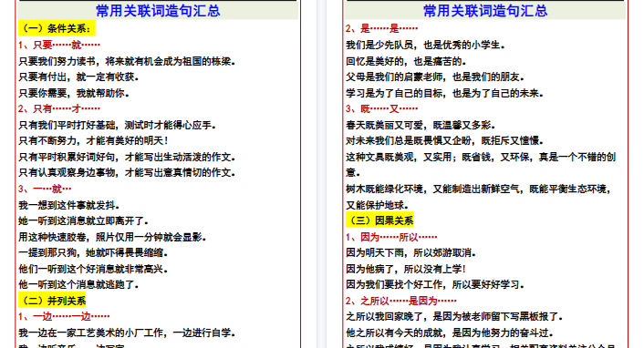Click the sentence starting '用这种快速胶卷'
The image size is (644, 348).
(x=112, y=237)
